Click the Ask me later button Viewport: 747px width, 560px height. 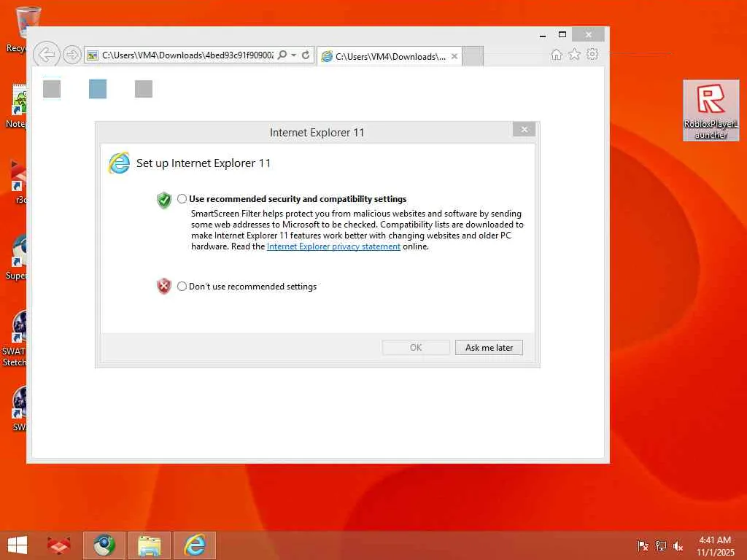tap(489, 348)
